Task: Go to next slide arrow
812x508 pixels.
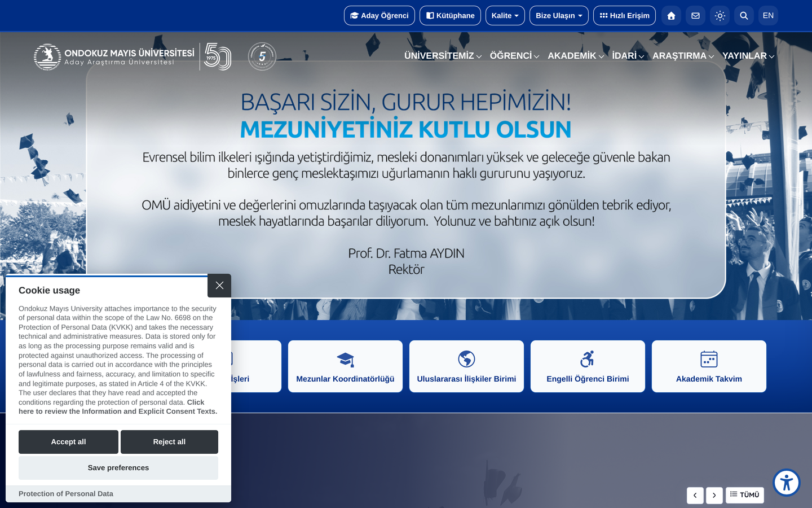Action: coord(714,495)
